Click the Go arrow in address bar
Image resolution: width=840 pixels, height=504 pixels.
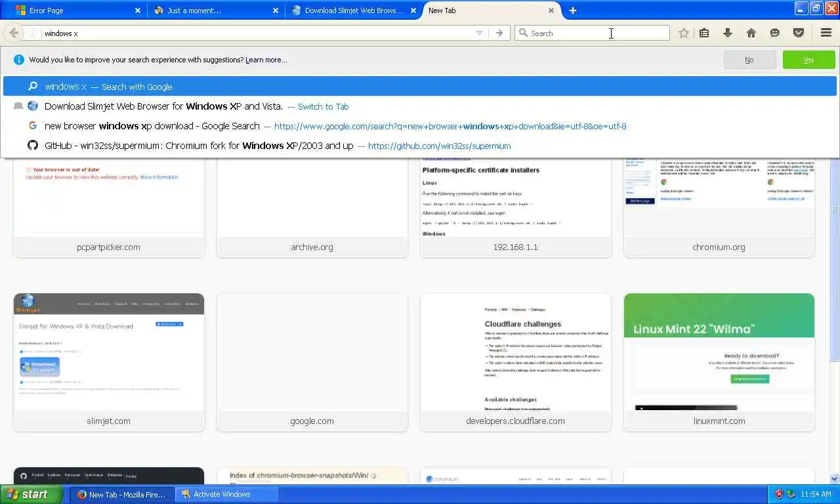point(499,33)
